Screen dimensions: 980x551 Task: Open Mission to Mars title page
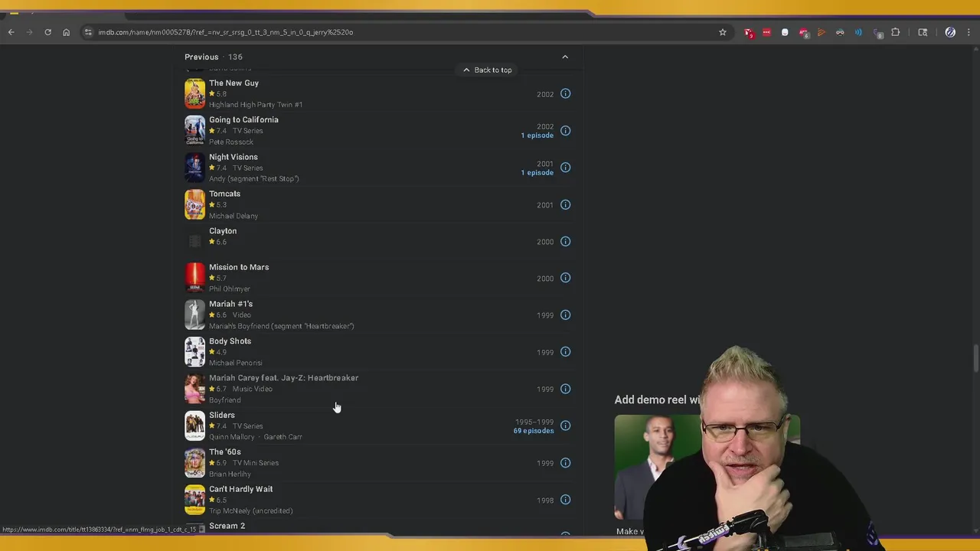pos(239,267)
